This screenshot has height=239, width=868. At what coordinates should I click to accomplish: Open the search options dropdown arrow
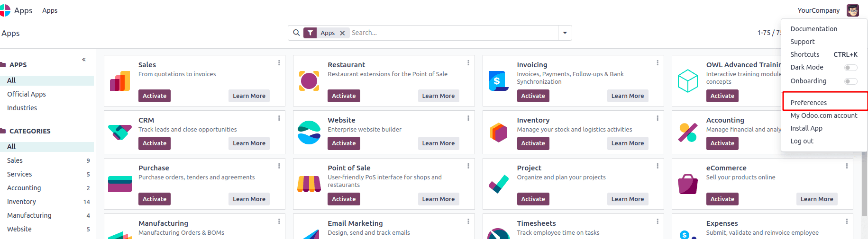565,33
